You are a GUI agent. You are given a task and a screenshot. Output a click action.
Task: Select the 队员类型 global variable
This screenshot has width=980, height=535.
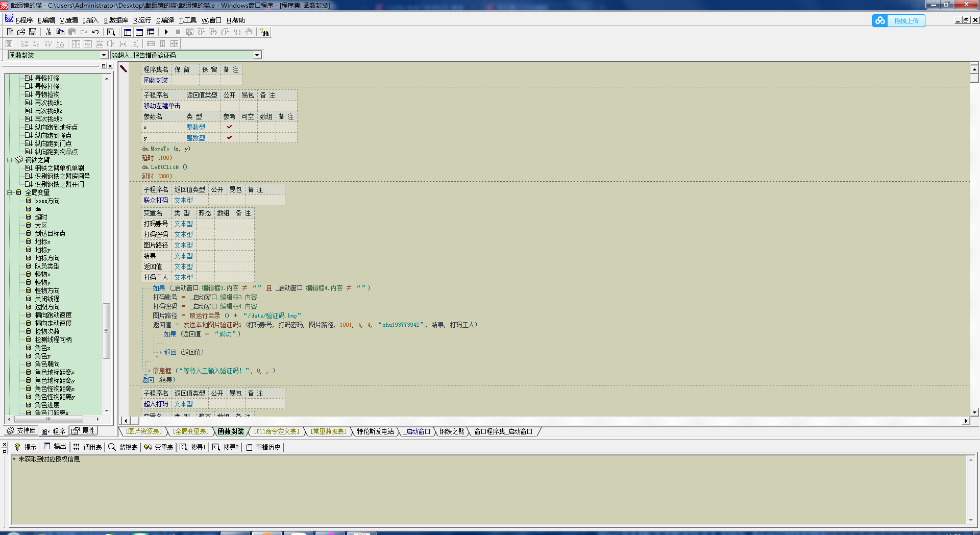(x=47, y=266)
